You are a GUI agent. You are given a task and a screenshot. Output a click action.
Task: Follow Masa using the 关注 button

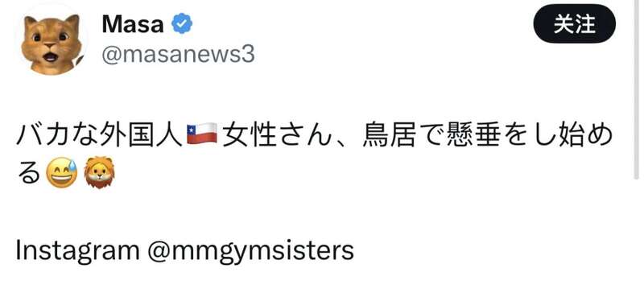[x=574, y=24]
